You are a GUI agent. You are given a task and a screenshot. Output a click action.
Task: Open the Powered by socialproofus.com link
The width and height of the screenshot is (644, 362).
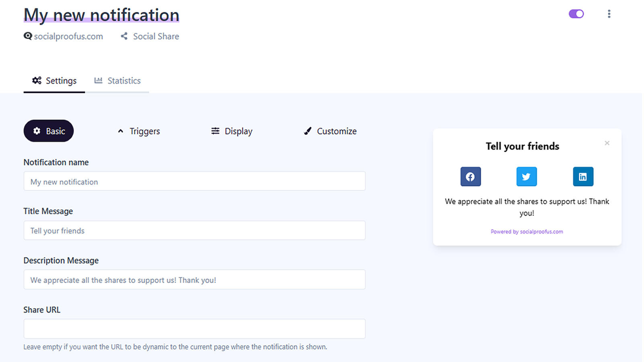point(526,232)
